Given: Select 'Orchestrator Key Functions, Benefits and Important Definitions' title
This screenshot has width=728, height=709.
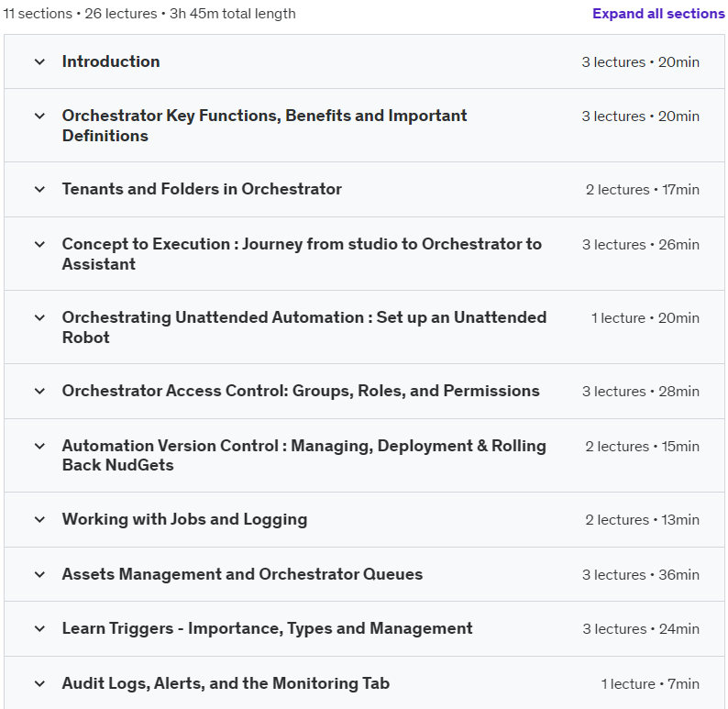Looking at the screenshot, I should (265, 126).
